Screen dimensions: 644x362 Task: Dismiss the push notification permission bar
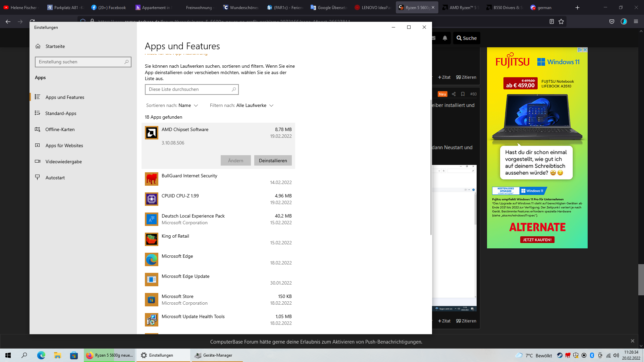pyautogui.click(x=632, y=341)
